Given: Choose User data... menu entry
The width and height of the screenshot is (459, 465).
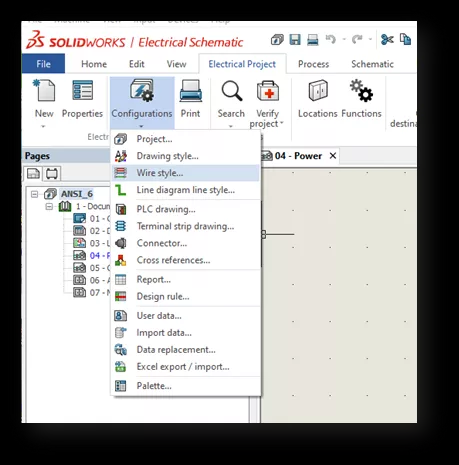Looking at the screenshot, I should (186, 315).
